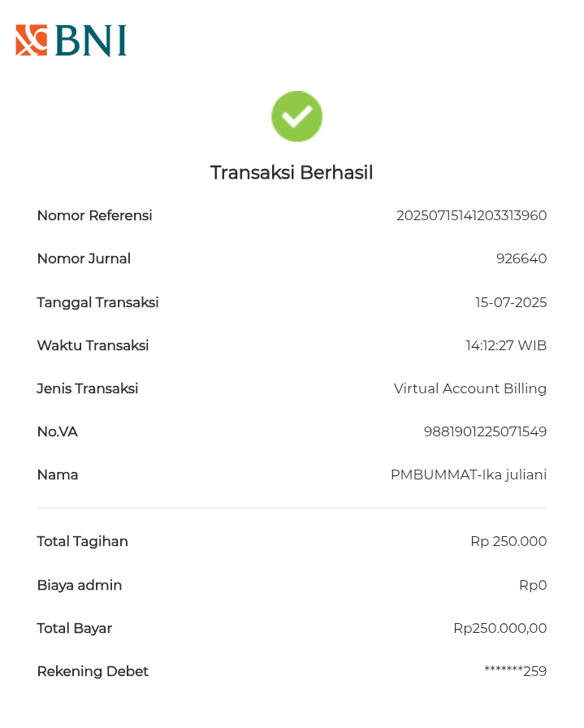
Task: Click transaction time 14:12:27 WIB
Action: (x=506, y=345)
